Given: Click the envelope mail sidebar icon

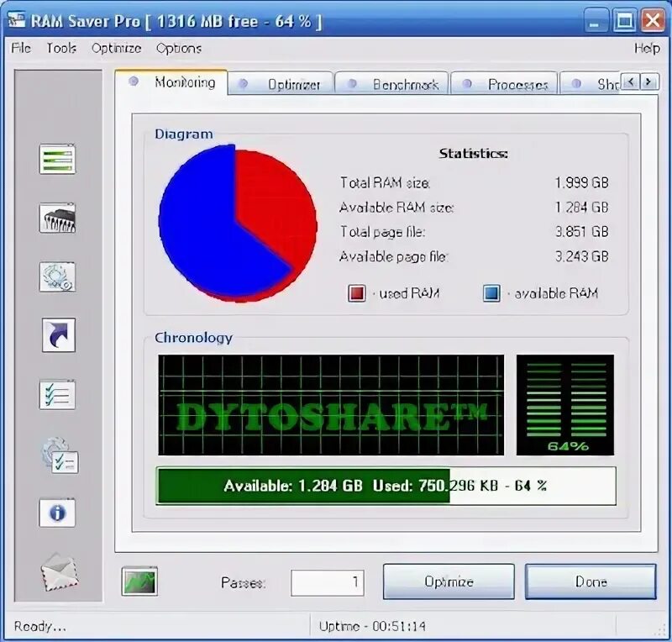Looking at the screenshot, I should (60, 572).
